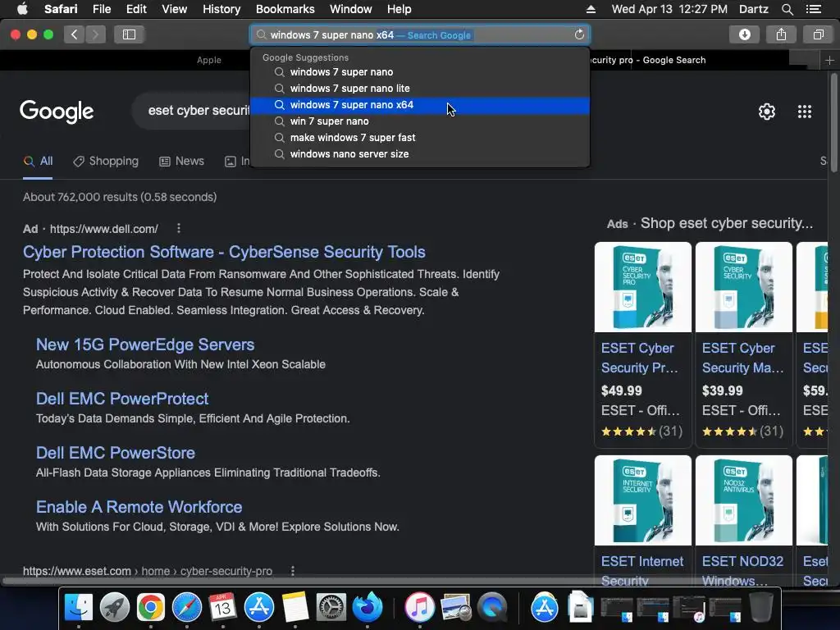Viewport: 840px width, 630px height.
Task: Open 'Enable A Remote Workforce' link
Action: pyautogui.click(x=139, y=507)
